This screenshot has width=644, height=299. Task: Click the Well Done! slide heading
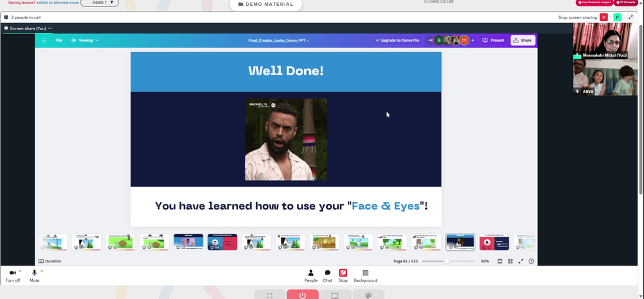[x=287, y=71]
